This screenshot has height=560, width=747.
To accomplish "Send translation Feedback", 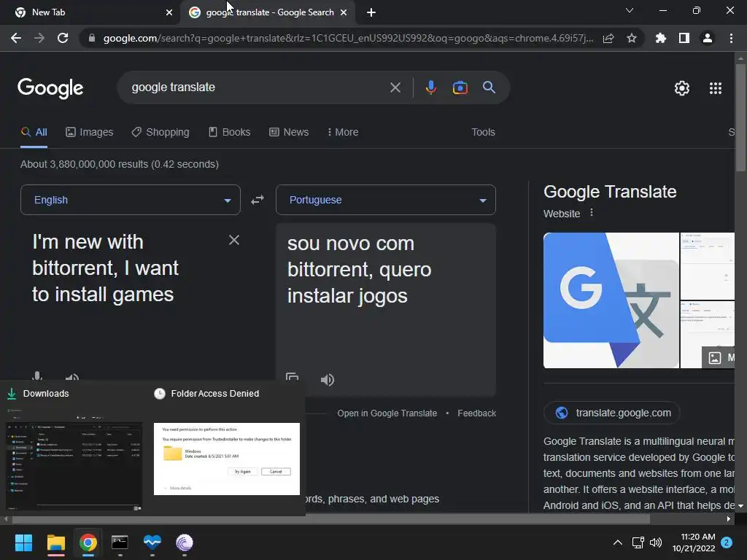I will (x=477, y=413).
